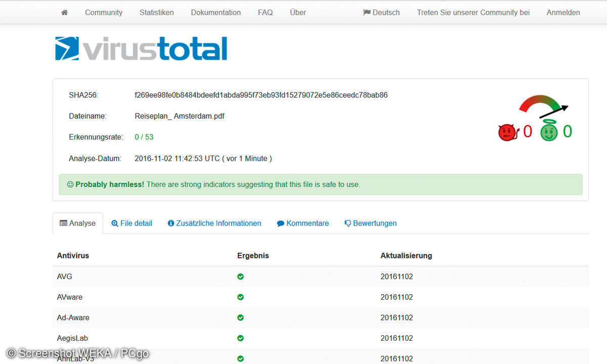Viewport: 607px width, 364px height.
Task: Open the Über page
Action: [298, 13]
